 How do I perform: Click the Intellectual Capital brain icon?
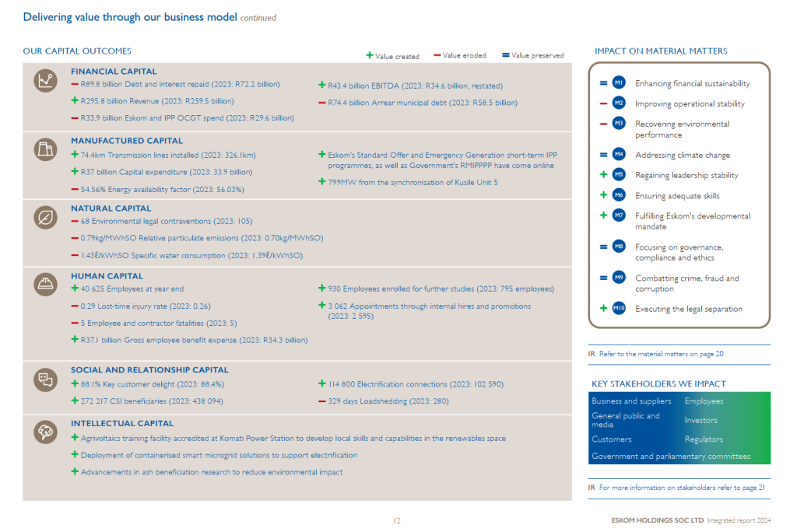[x=45, y=432]
